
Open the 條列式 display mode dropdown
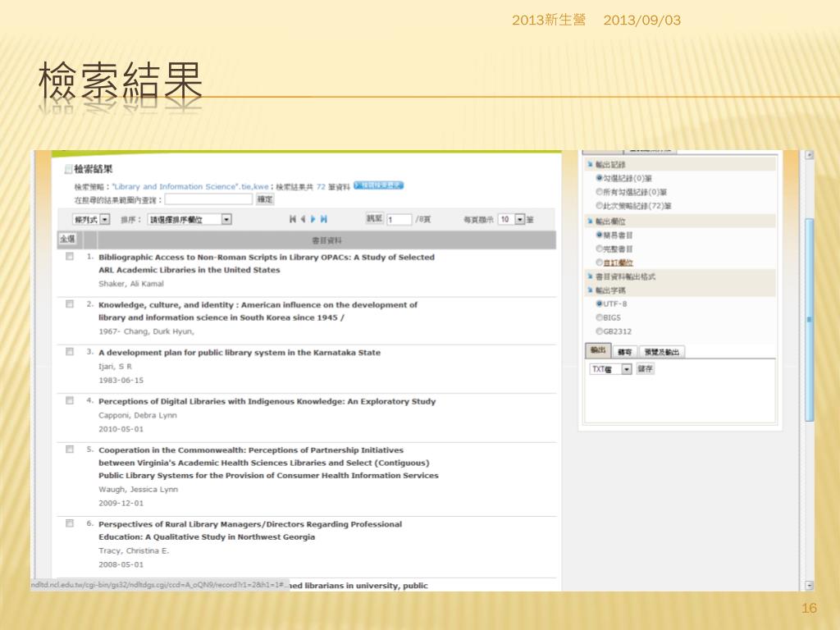click(x=91, y=219)
